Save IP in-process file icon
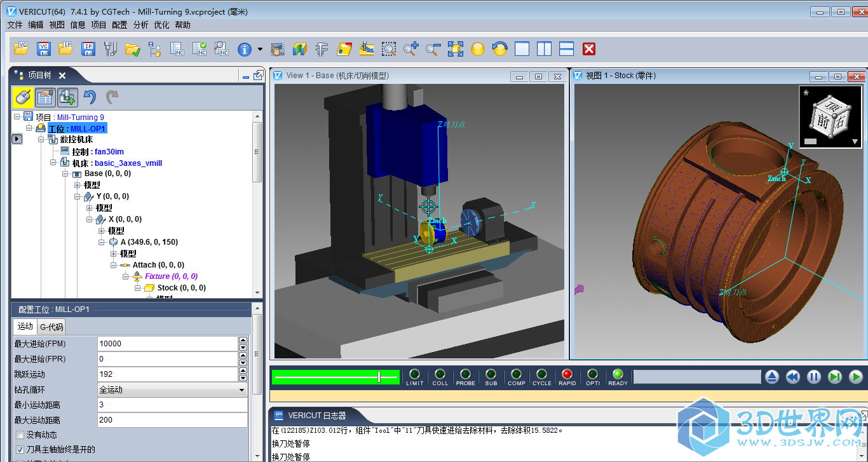This screenshot has width=868, height=462. (x=88, y=48)
